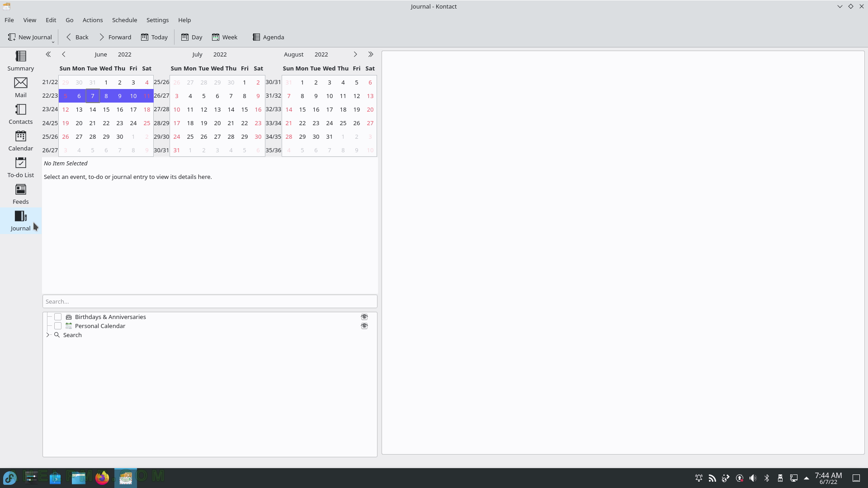Open the Contacts sidebar icon
Image resolution: width=868 pixels, height=488 pixels.
click(x=20, y=114)
